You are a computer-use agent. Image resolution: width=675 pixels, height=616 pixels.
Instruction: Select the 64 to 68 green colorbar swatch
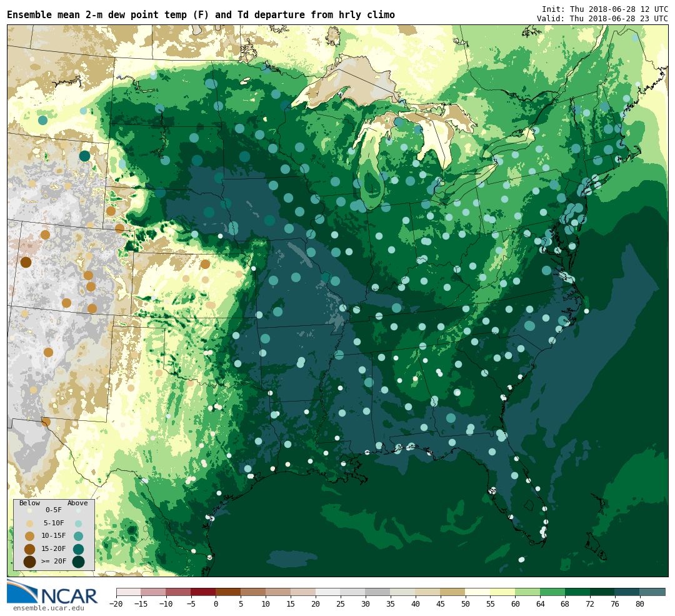(553, 592)
